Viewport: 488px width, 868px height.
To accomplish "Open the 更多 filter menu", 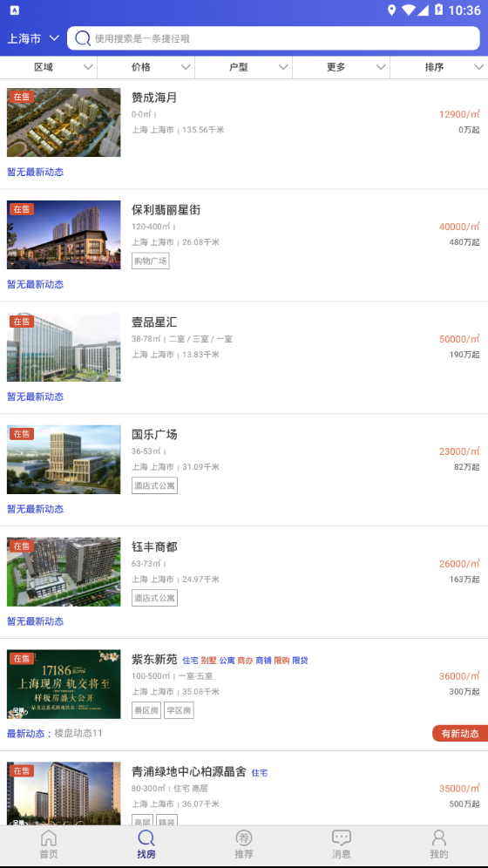I will [x=342, y=67].
